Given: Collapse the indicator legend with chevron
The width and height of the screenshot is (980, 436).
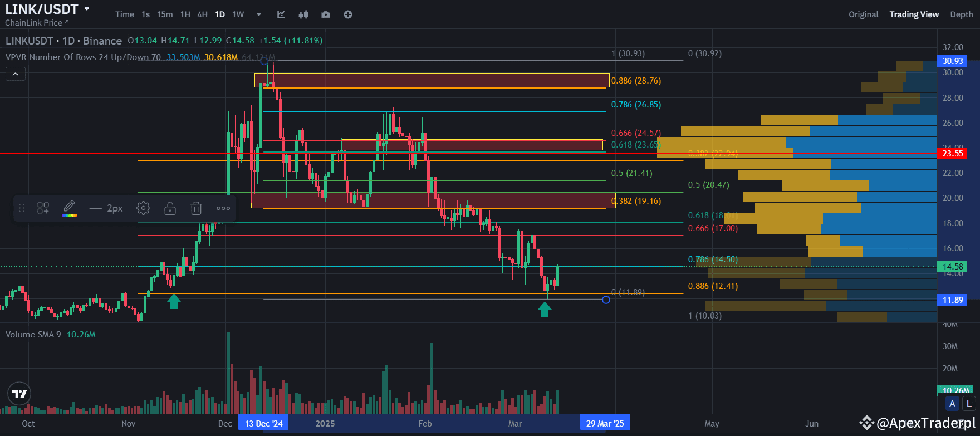Looking at the screenshot, I should point(16,74).
